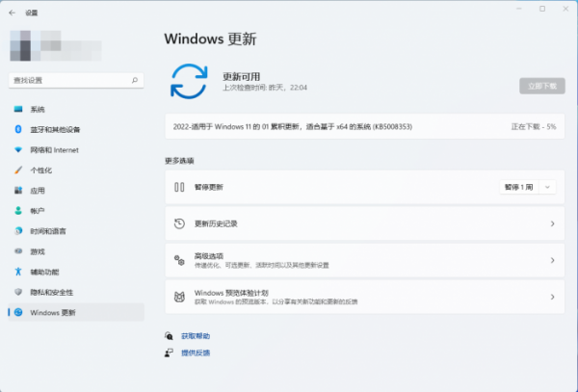Click the Bluetooth icon in sidebar
This screenshot has height=392, width=578.
[18, 129]
